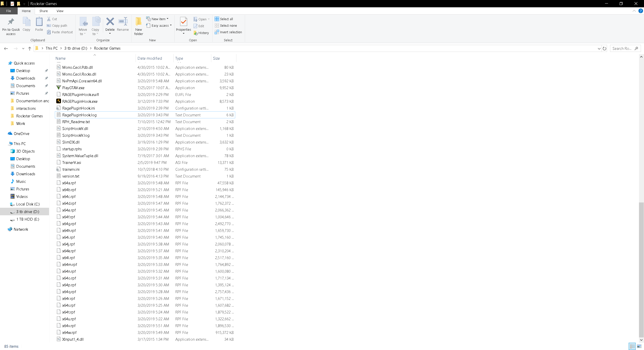
Task: Open the address bar history dropdown
Action: [x=599, y=49]
